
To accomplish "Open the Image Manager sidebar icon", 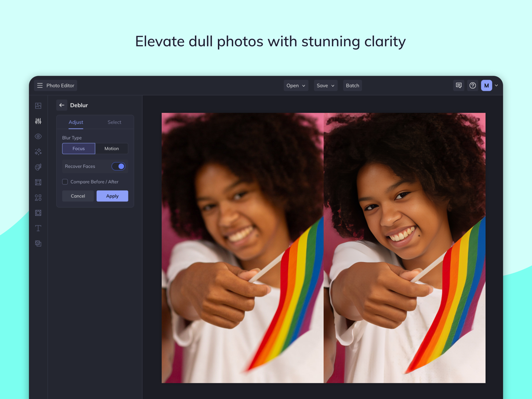I will point(39,106).
